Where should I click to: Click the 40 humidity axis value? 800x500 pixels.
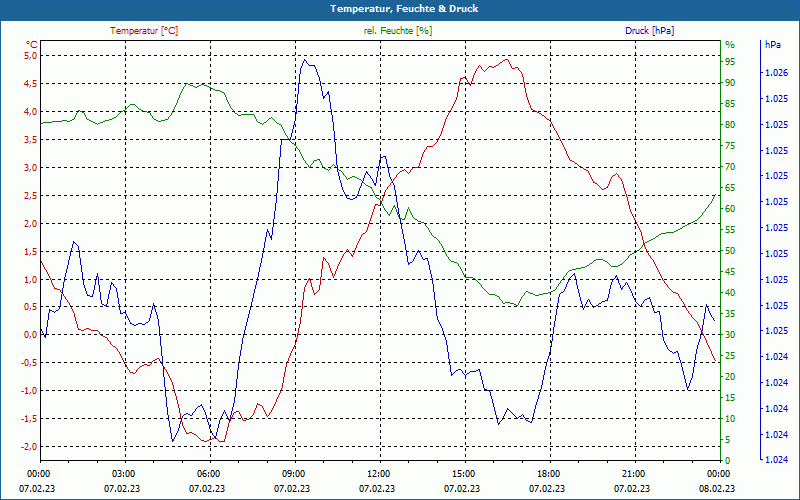tap(730, 293)
